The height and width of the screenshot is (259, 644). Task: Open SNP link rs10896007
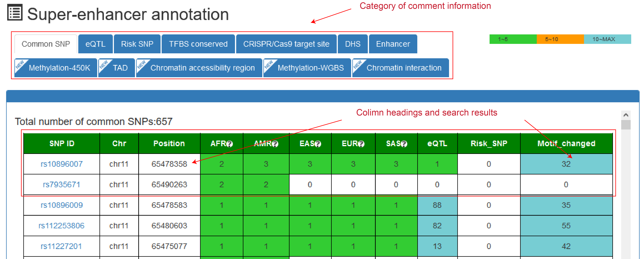61,164
